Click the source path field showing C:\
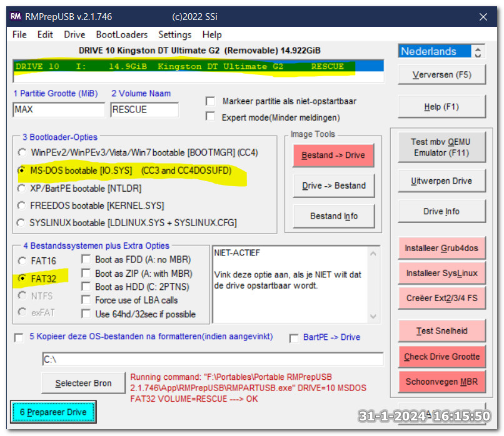 (x=213, y=359)
